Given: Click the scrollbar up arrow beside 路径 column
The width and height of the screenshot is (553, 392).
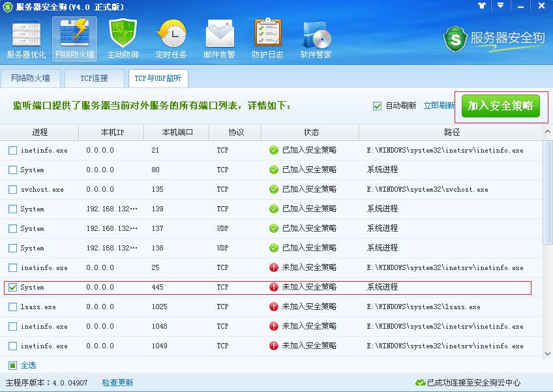Looking at the screenshot, I should click(x=548, y=132).
